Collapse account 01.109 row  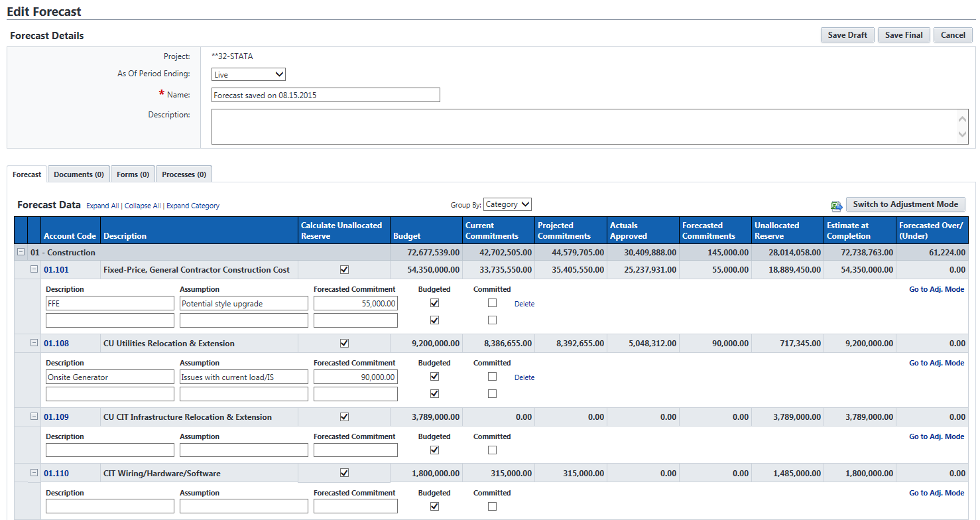coord(34,417)
